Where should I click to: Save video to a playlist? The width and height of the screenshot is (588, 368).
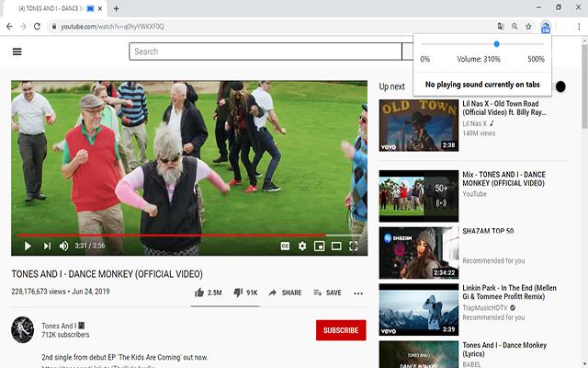(x=326, y=293)
